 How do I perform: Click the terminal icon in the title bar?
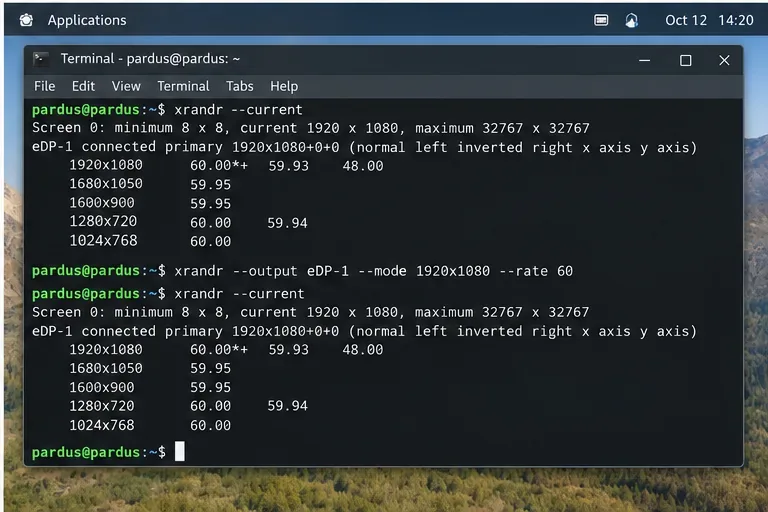pos(41,59)
